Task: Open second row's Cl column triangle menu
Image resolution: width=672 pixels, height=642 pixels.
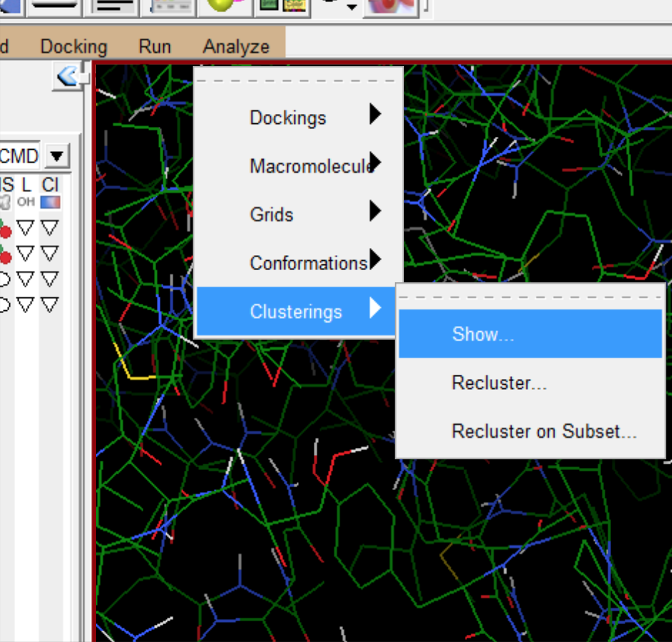Action: point(49,253)
